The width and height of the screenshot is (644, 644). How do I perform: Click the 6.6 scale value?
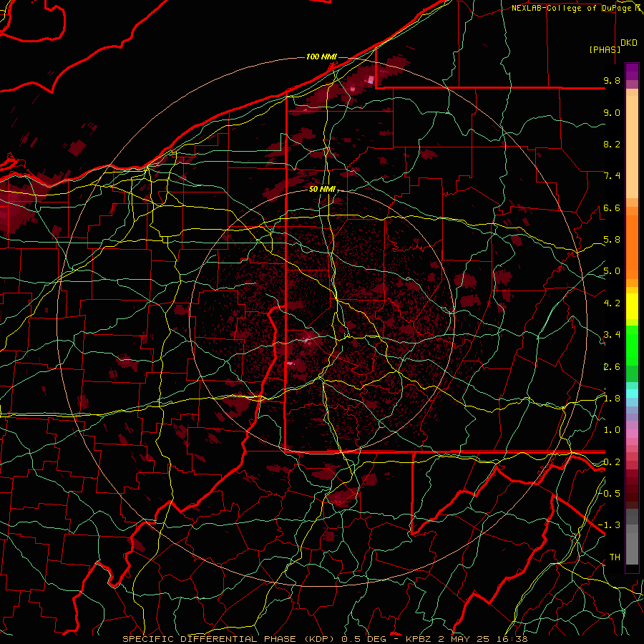612,208
